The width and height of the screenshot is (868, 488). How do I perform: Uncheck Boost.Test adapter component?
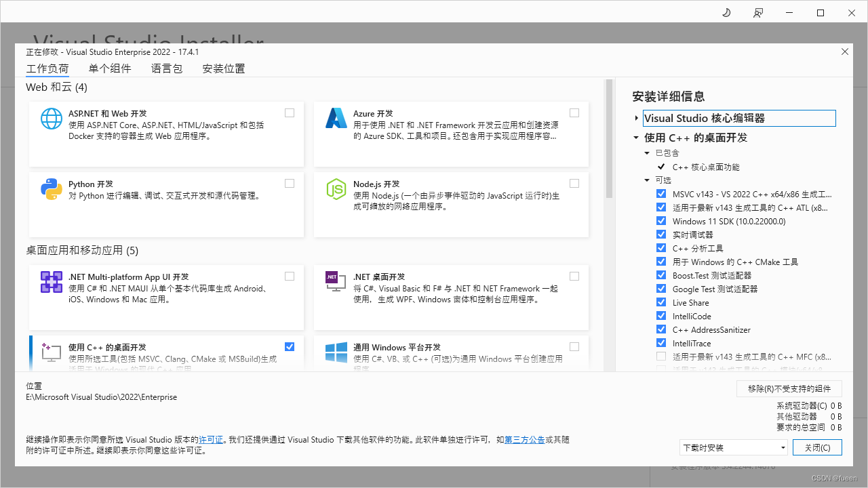click(x=661, y=275)
